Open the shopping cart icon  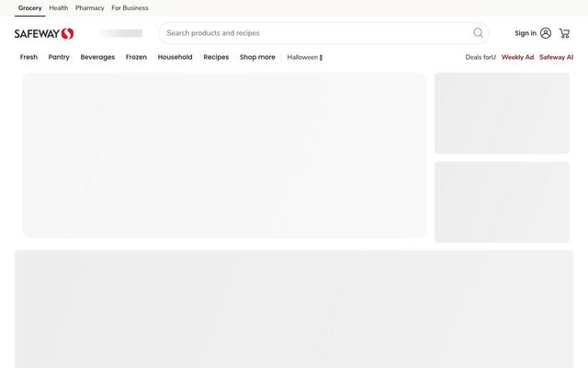[564, 33]
